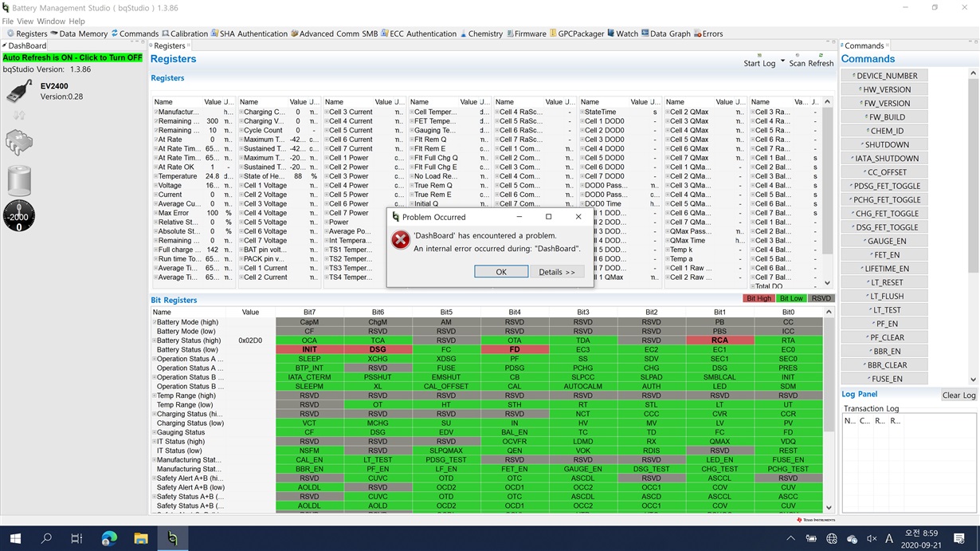Expand Temp Range (high) bit row
This screenshot has width=980, height=551.
(155, 396)
